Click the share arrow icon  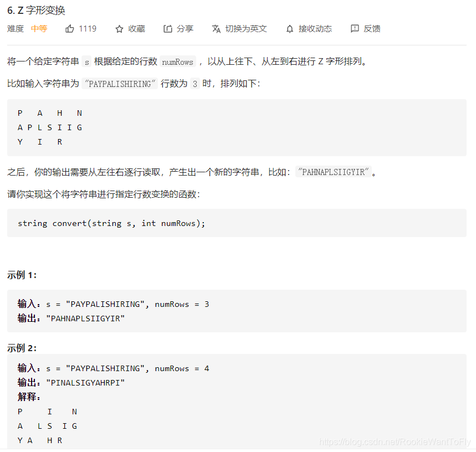(168, 28)
